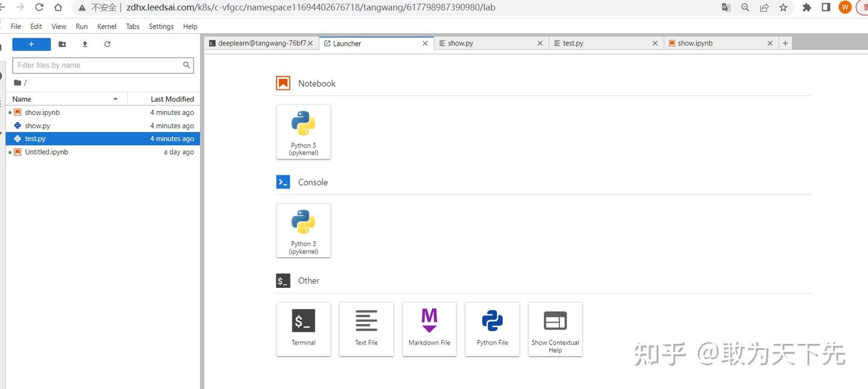868x389 pixels.
Task: Select show.py in file browser
Action: [x=102, y=126]
